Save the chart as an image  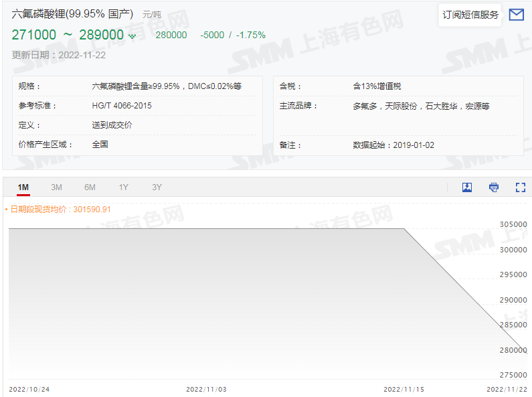(467, 187)
